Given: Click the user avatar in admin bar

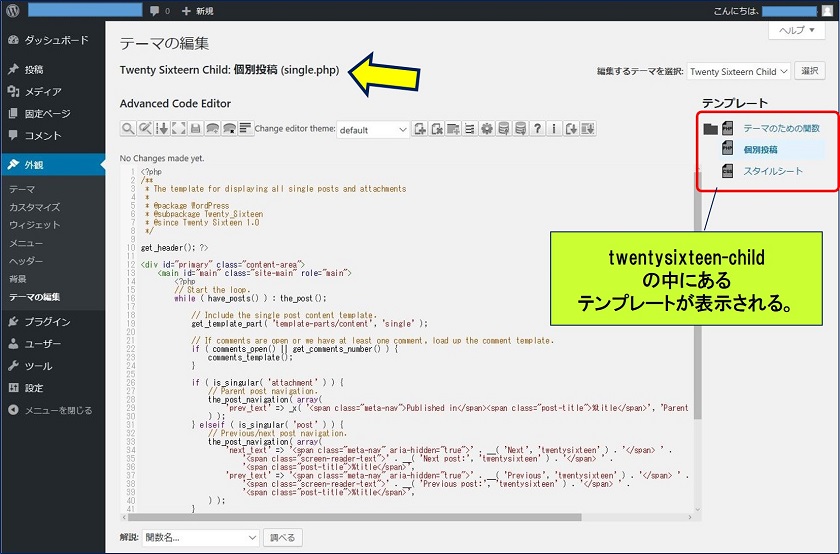Looking at the screenshot, I should tap(827, 11).
